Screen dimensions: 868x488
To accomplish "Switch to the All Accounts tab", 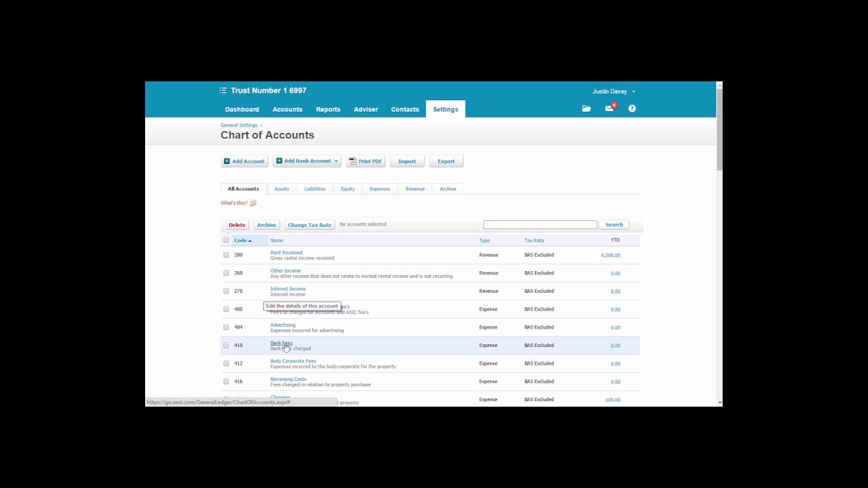I will [x=243, y=189].
